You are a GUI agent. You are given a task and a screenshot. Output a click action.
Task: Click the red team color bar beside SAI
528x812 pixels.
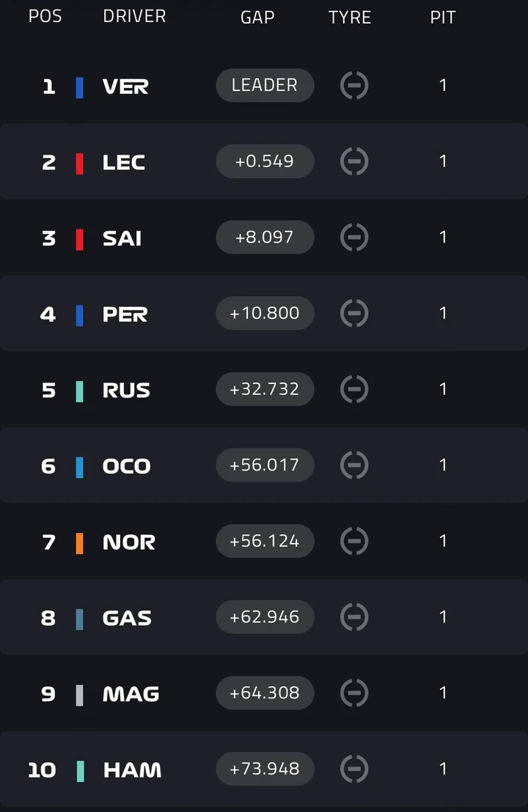point(80,239)
